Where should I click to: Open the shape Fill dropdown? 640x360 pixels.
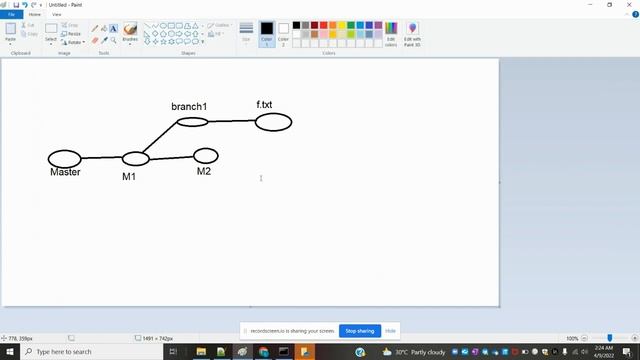coord(216,34)
